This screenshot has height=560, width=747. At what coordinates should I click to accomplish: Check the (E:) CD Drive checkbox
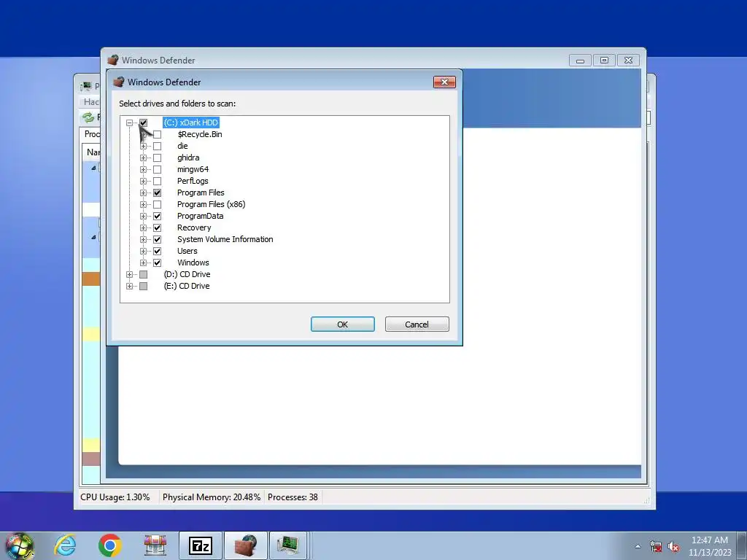(x=144, y=286)
